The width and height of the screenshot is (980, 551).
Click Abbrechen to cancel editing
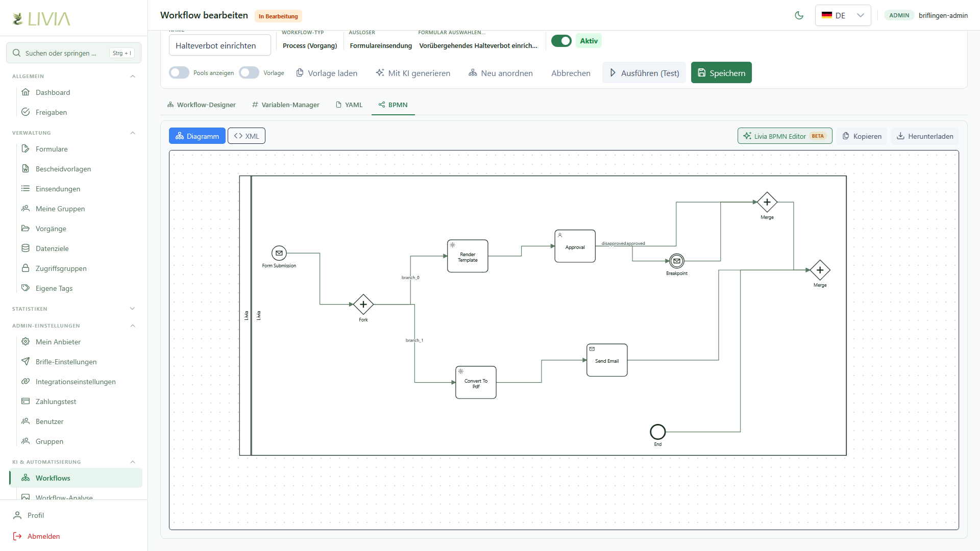tap(571, 73)
